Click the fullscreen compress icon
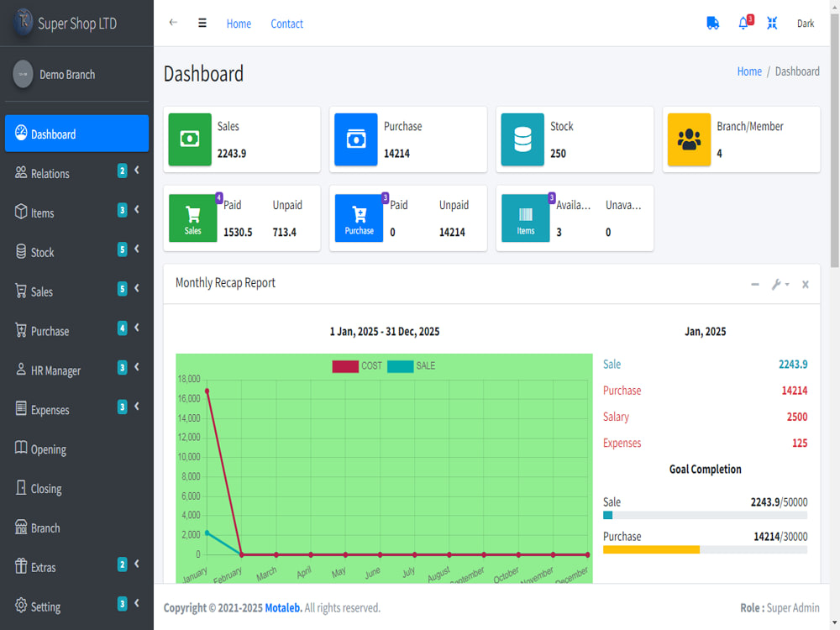Viewport: 840px width, 630px height. 772,23
